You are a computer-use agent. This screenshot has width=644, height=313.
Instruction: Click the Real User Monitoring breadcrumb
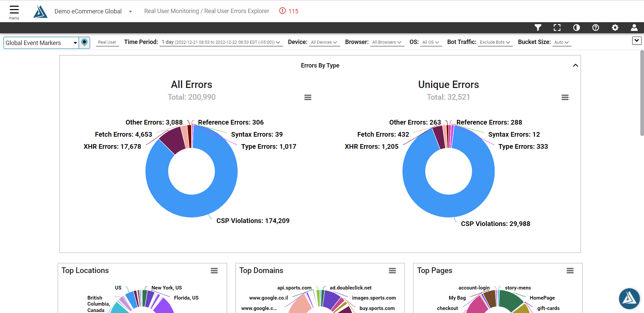pos(171,11)
